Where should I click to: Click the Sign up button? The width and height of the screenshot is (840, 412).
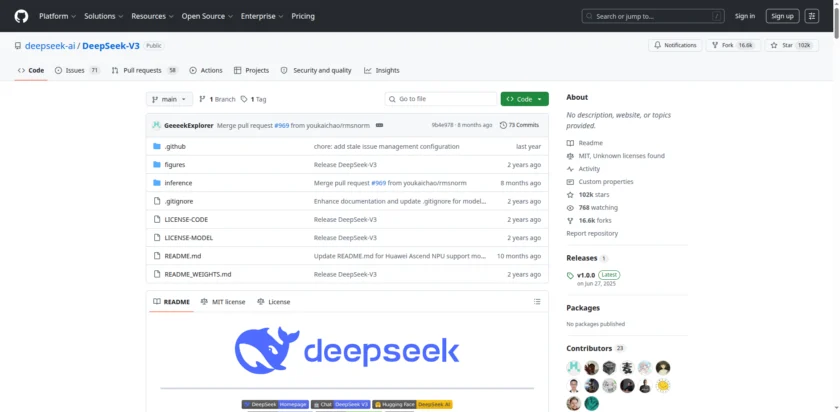click(x=782, y=16)
